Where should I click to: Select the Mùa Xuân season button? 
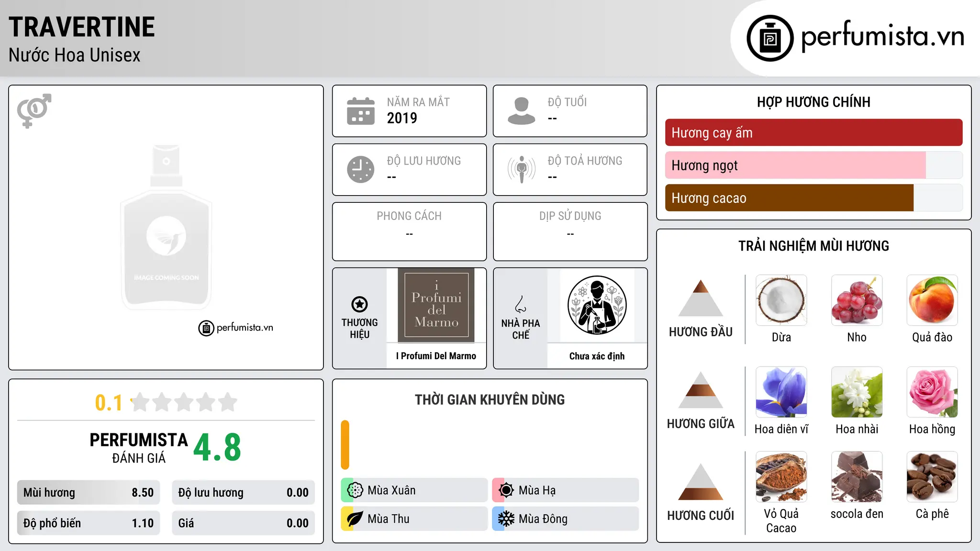point(414,490)
